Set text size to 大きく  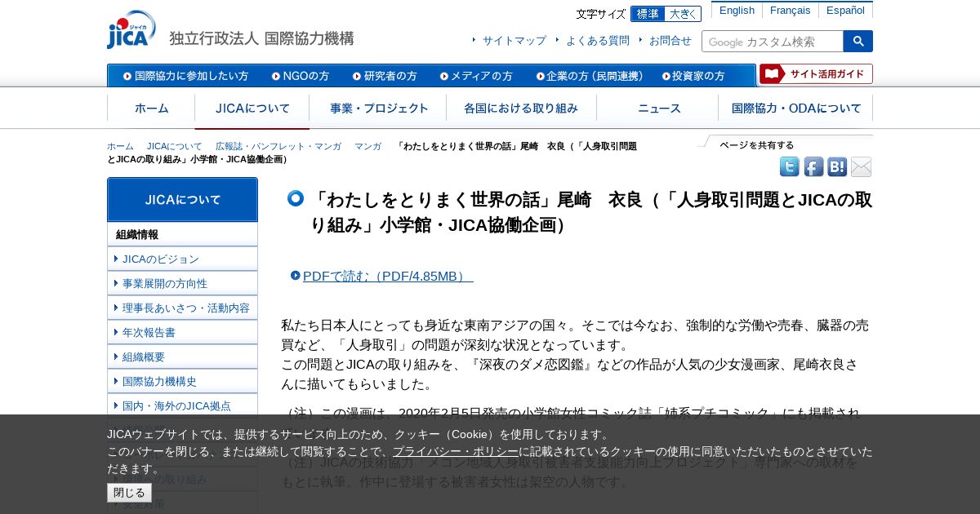(684, 14)
